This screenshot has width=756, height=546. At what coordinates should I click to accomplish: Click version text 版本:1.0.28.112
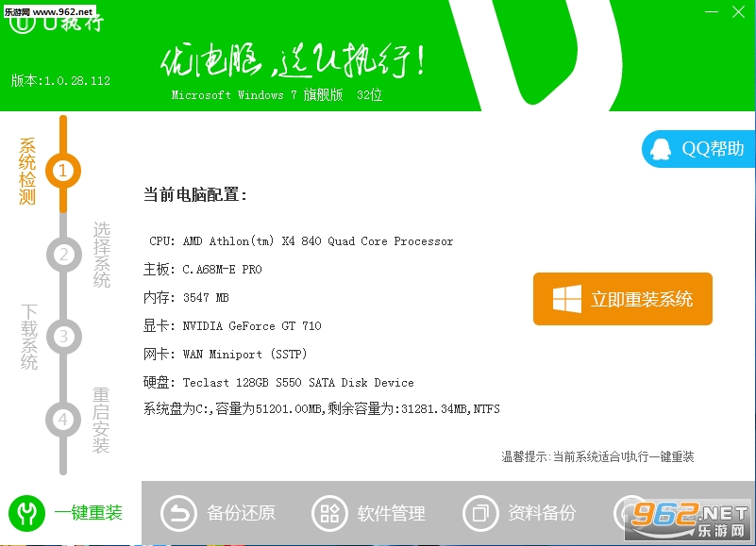[60, 80]
